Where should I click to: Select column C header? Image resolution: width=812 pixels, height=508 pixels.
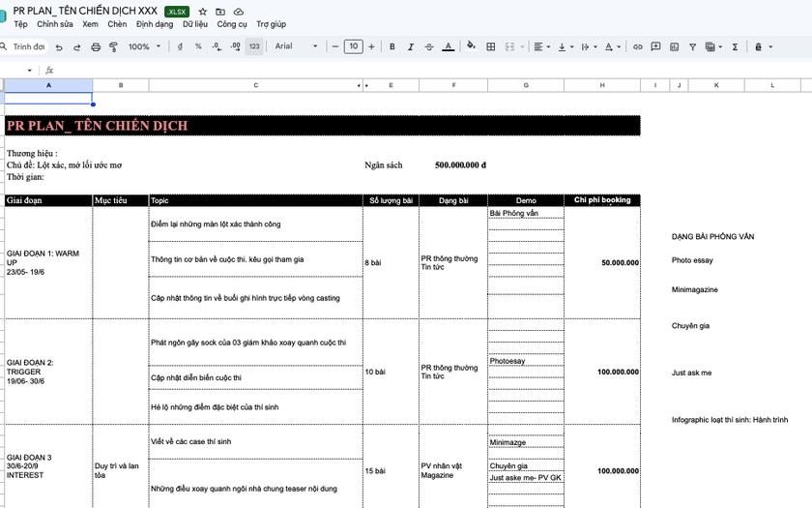click(256, 85)
